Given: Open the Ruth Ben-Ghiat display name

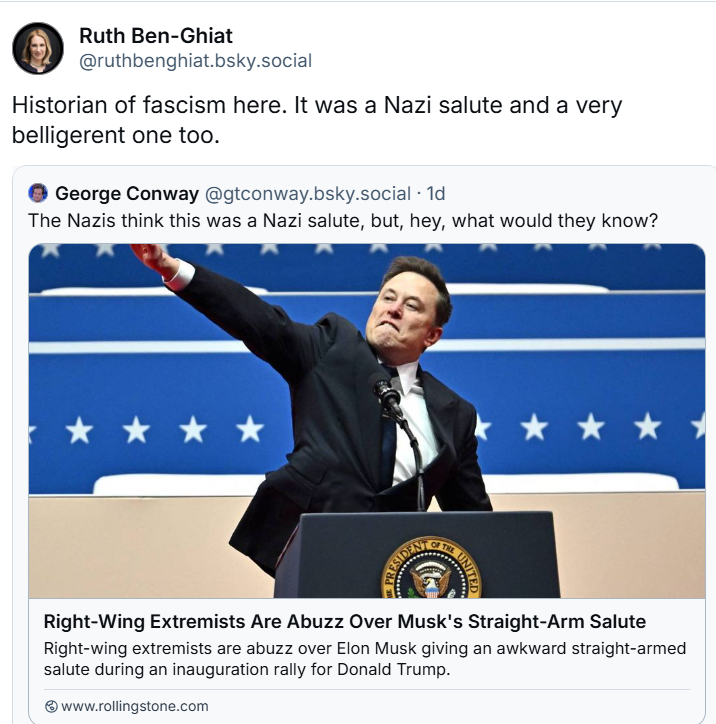Looking at the screenshot, I should click(x=156, y=36).
